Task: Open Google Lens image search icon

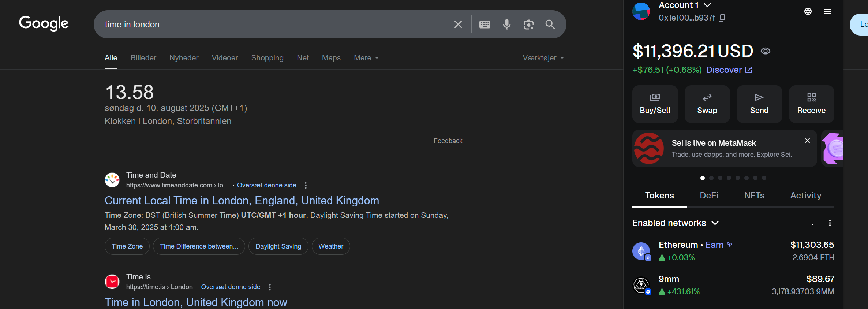Action: point(528,25)
